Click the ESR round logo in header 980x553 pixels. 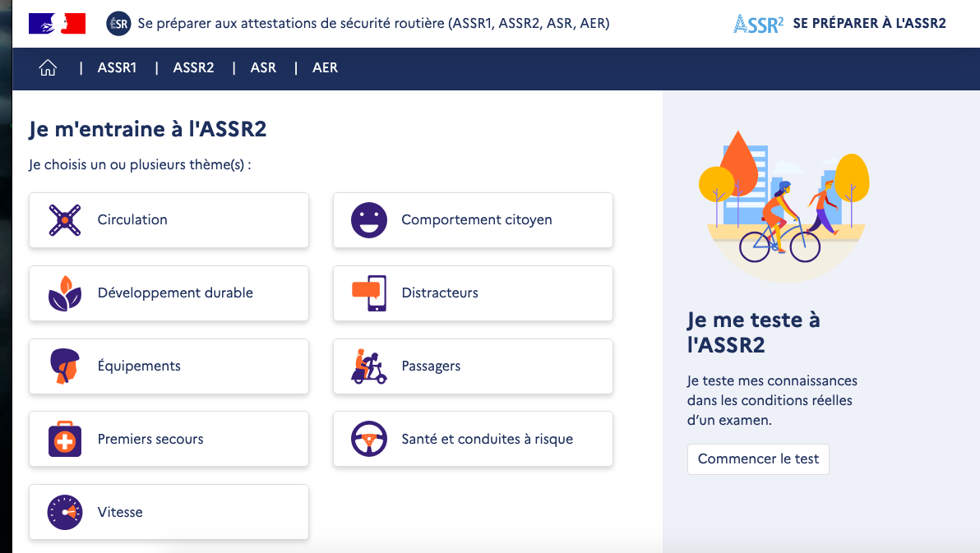click(x=118, y=24)
